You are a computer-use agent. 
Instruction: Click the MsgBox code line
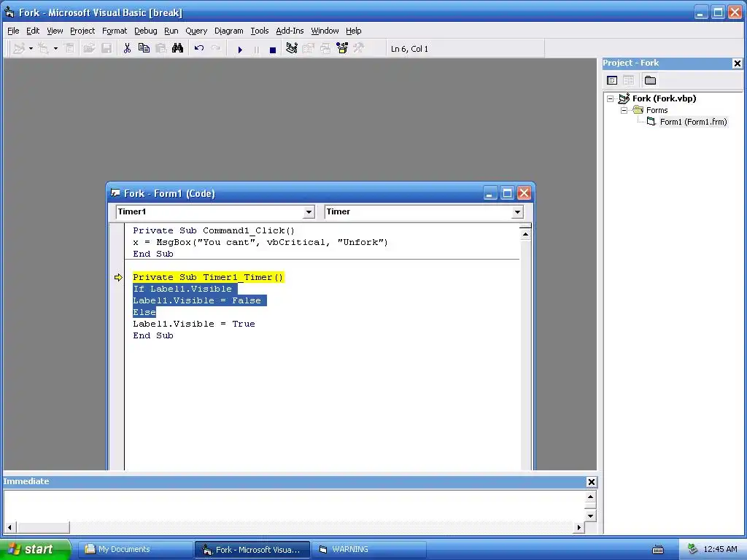pos(260,242)
